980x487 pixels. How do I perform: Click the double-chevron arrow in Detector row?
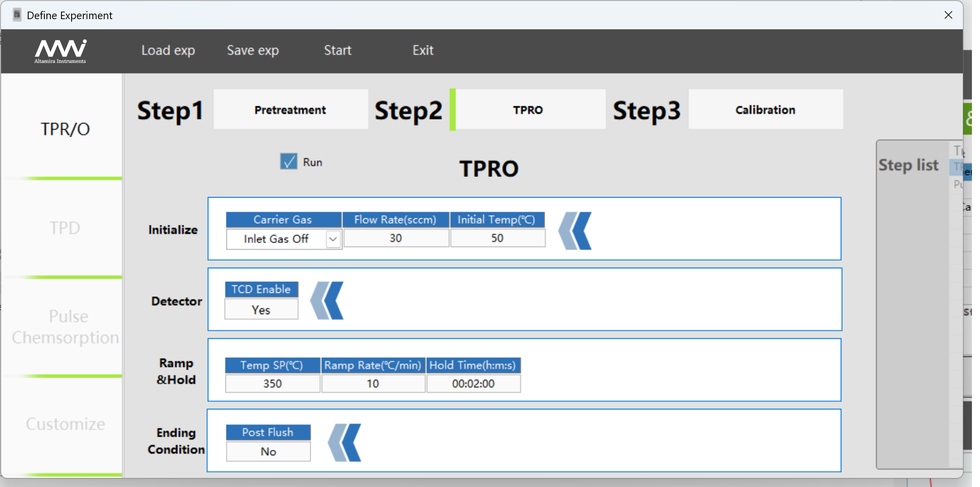pyautogui.click(x=327, y=300)
